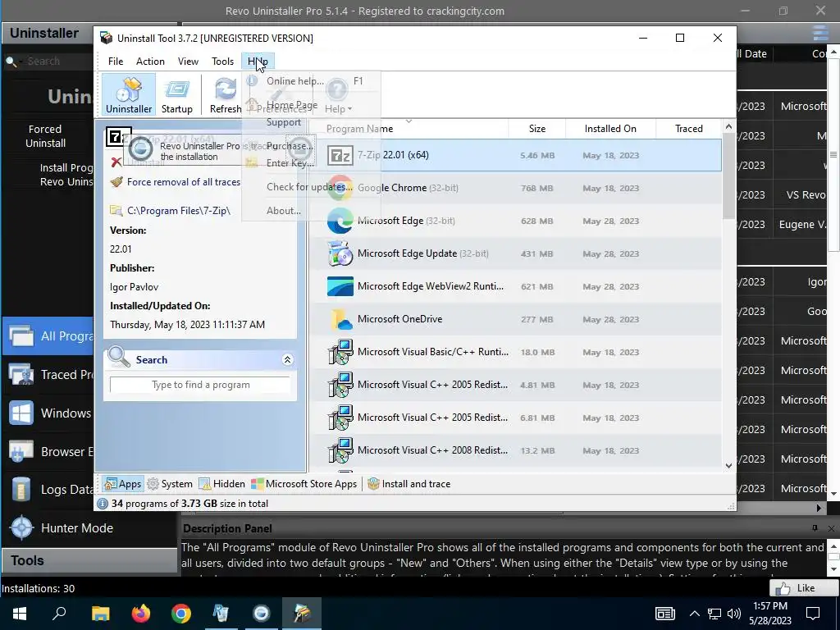The height and width of the screenshot is (630, 840).
Task: Sort by Installed On column header
Action: pos(610,129)
